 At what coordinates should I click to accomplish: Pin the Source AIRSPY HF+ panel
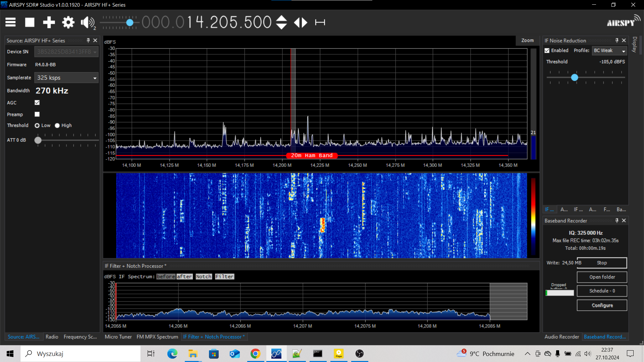coord(88,40)
